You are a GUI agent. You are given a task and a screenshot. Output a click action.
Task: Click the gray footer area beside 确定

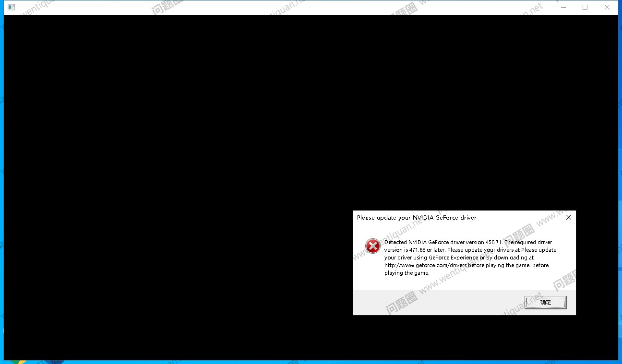point(432,302)
